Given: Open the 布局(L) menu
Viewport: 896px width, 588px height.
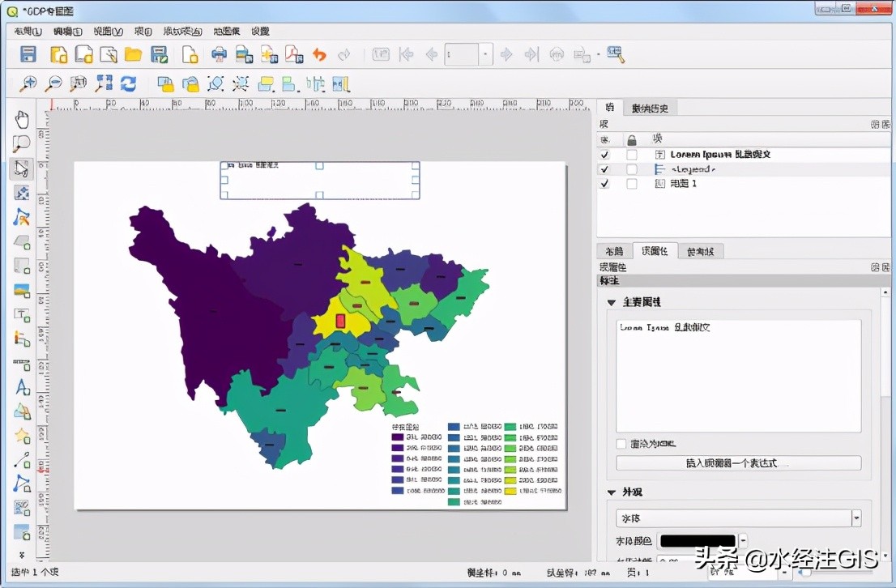Looking at the screenshot, I should (28, 32).
